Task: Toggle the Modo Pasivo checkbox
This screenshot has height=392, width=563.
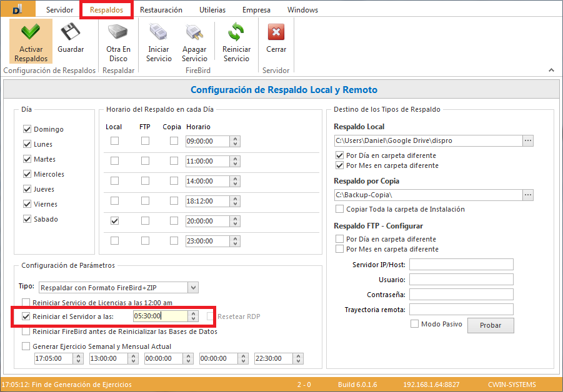Action: pyautogui.click(x=414, y=324)
